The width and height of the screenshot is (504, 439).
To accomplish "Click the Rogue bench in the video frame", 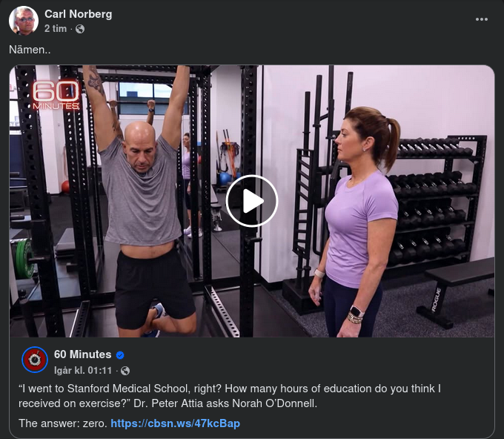I will click(457, 291).
